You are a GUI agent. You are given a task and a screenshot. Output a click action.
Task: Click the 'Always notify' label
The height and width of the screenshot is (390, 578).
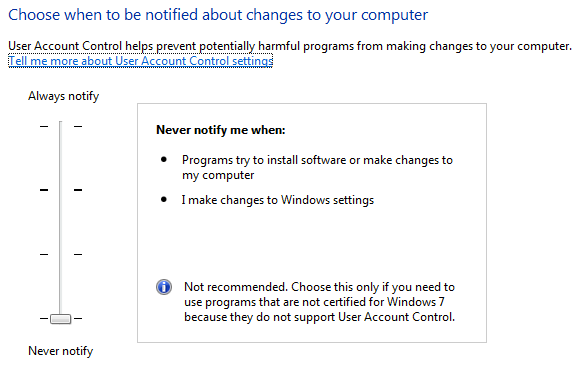coord(63,96)
